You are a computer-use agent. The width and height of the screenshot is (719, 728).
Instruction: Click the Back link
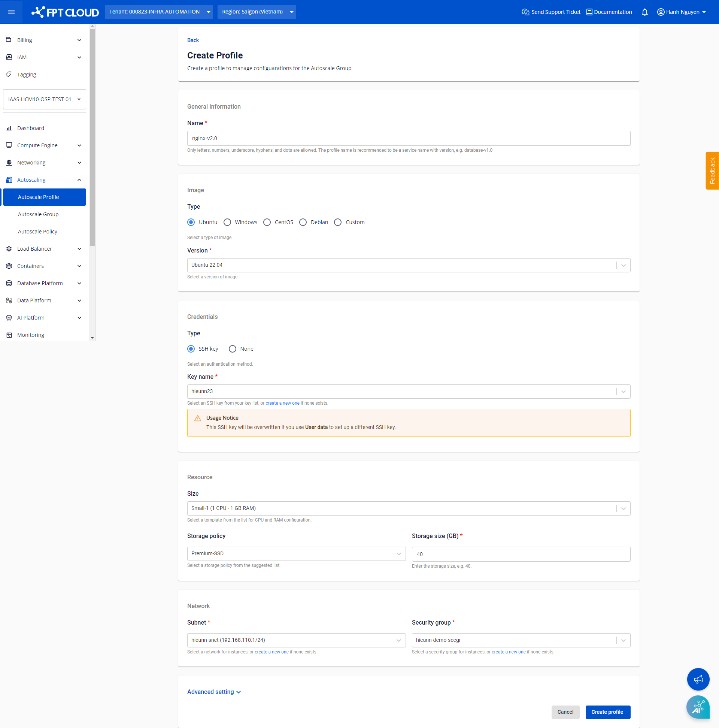(x=193, y=40)
